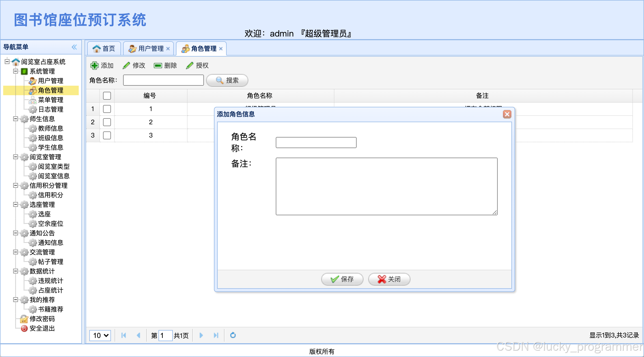The width and height of the screenshot is (644, 357).
Task: Open the page size dropdown showing 10
Action: click(100, 335)
